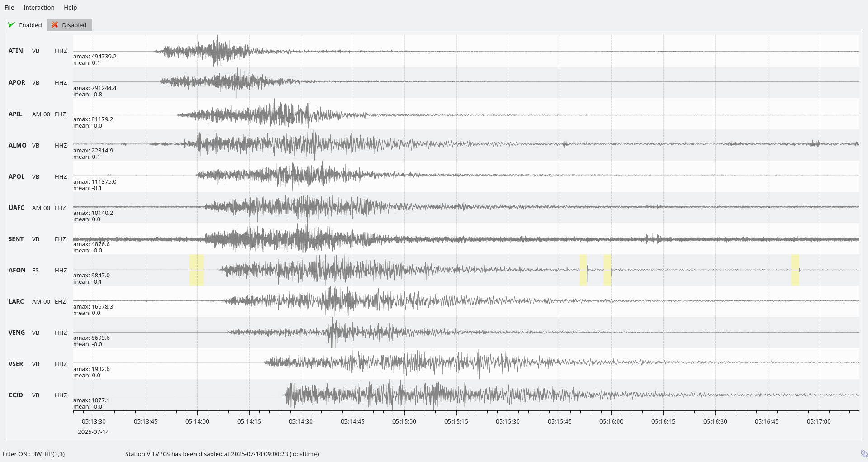This screenshot has height=462, width=868.
Task: Click the 2025-07-14 date label
Action: [94, 432]
